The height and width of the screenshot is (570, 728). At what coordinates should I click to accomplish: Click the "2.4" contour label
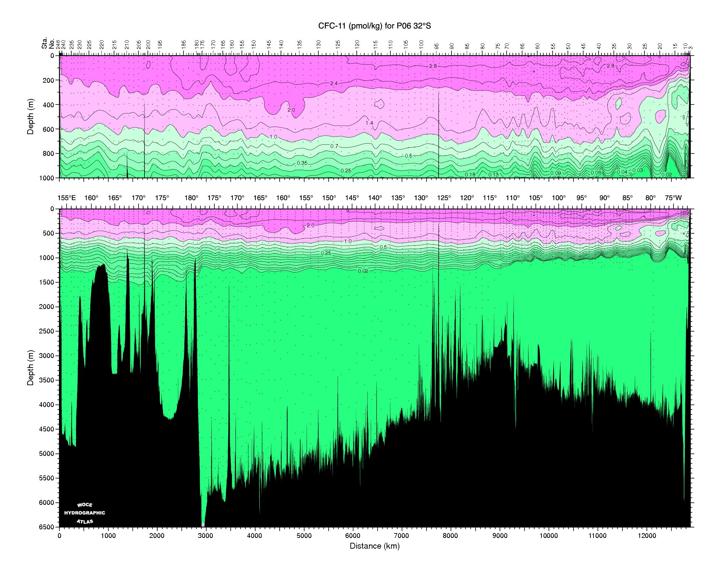[x=334, y=83]
